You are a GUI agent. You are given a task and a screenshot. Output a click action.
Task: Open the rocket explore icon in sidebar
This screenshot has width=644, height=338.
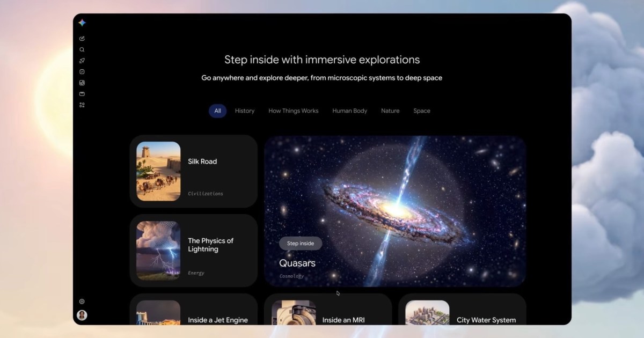click(82, 61)
